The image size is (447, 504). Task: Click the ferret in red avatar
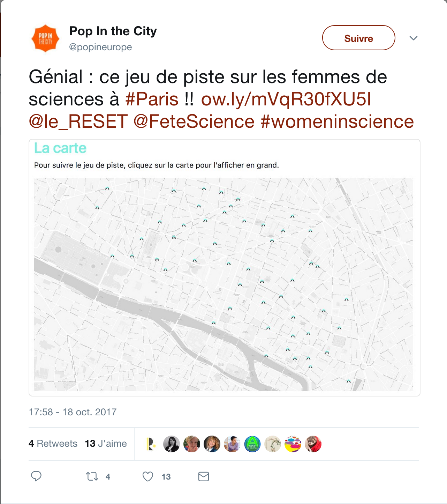coord(313,444)
